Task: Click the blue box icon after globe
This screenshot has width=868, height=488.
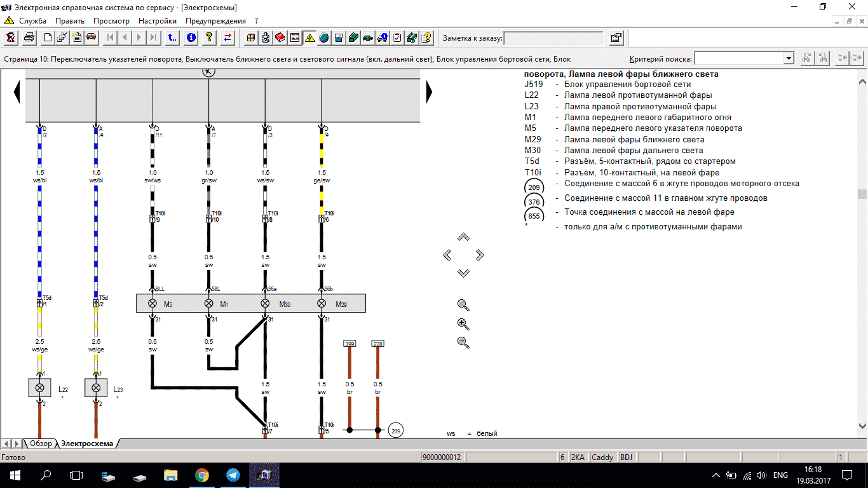Action: coord(339,37)
